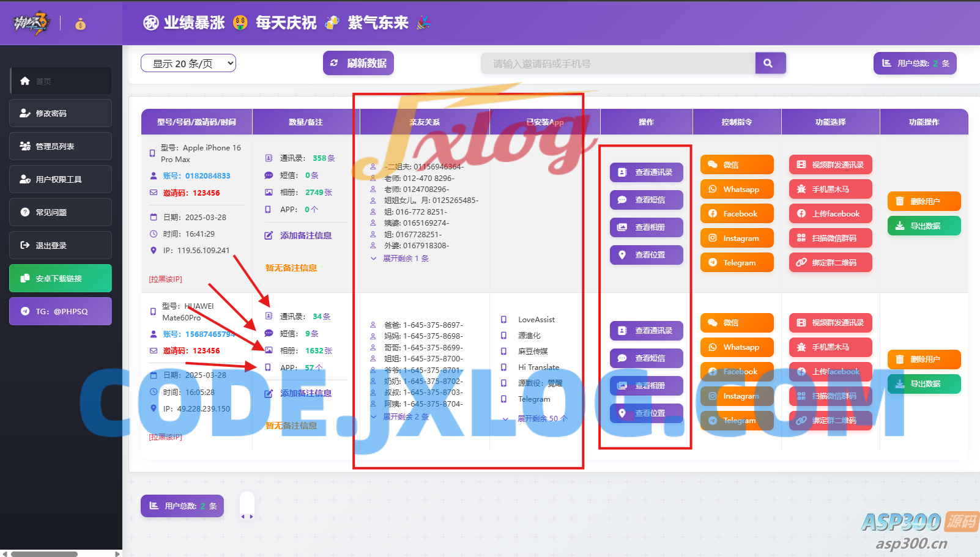Select the Whatsapp function button
The height and width of the screenshot is (557, 980).
737,188
